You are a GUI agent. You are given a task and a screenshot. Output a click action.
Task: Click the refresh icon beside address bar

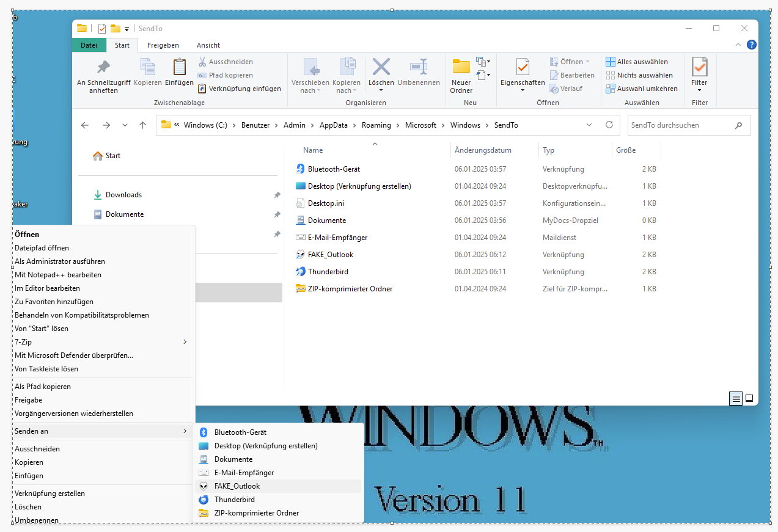pyautogui.click(x=609, y=125)
